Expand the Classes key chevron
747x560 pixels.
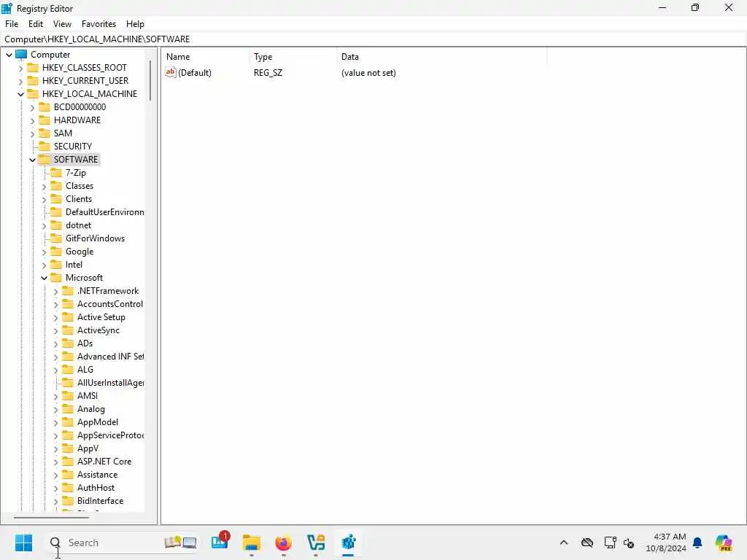pyautogui.click(x=44, y=186)
